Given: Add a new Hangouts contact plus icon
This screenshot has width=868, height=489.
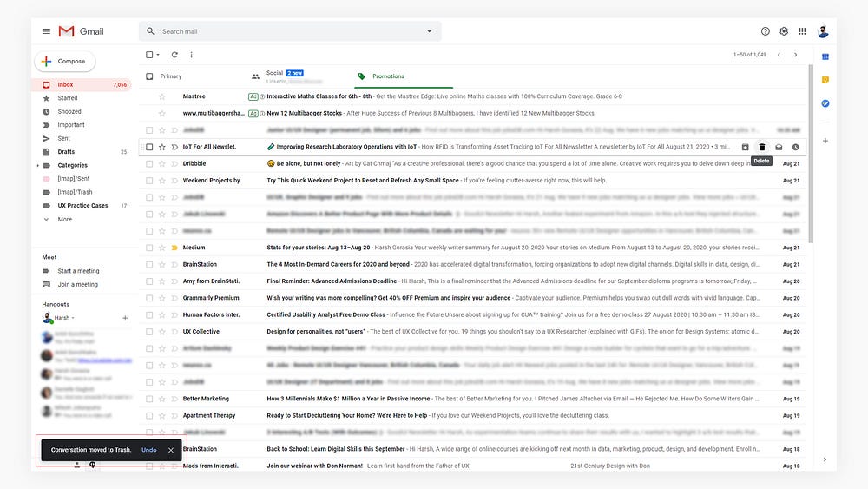Looking at the screenshot, I should point(125,318).
